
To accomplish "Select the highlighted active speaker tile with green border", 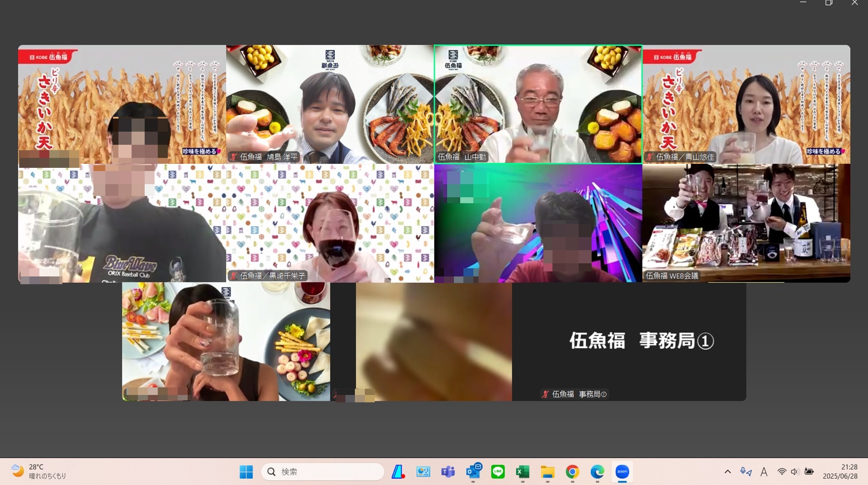I will point(538,104).
